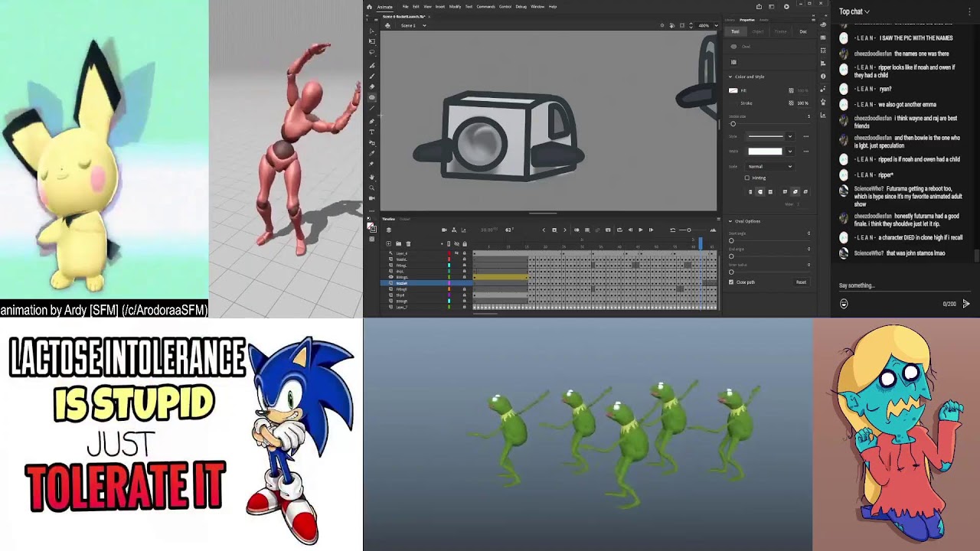Click the emoji icon in chat
Viewport: 980px width, 551px height.
pos(844,304)
